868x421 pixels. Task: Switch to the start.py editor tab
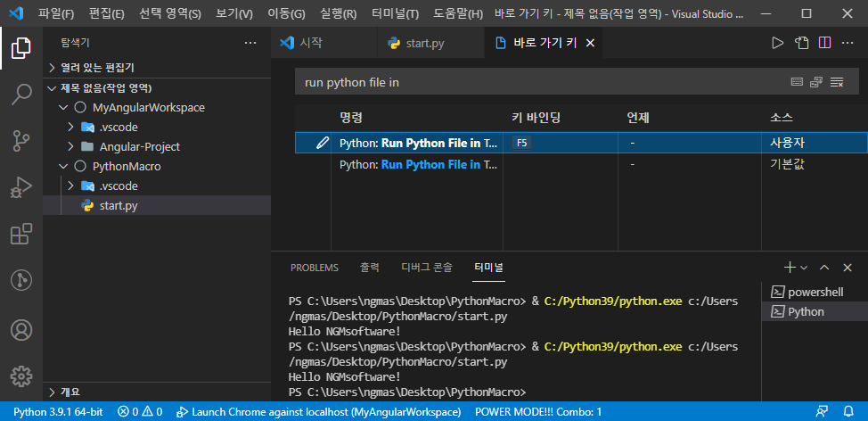click(x=430, y=43)
